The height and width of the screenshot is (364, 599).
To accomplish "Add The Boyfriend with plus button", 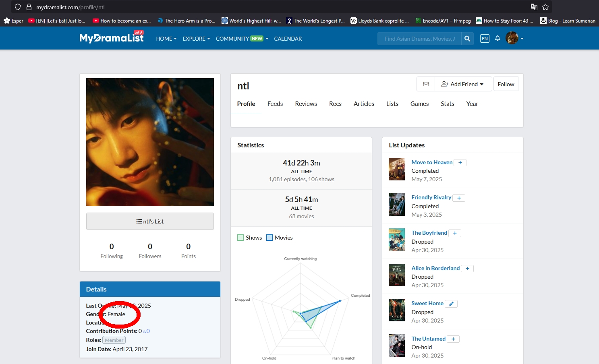I will click(x=455, y=233).
